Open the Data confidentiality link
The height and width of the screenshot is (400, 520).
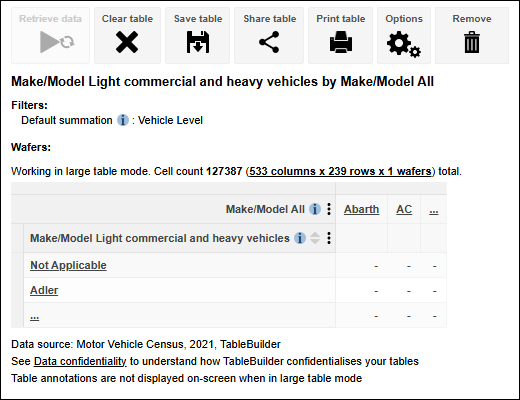(80, 361)
